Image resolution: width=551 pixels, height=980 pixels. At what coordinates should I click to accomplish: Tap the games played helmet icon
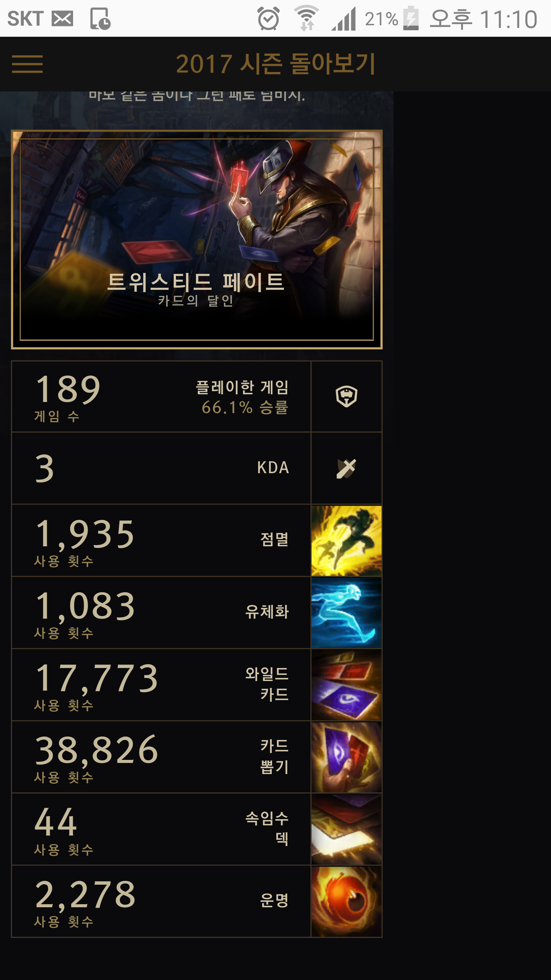coord(346,396)
